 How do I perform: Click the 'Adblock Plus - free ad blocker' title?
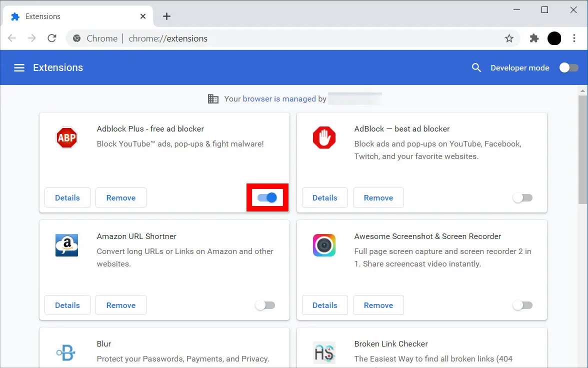[x=150, y=128]
